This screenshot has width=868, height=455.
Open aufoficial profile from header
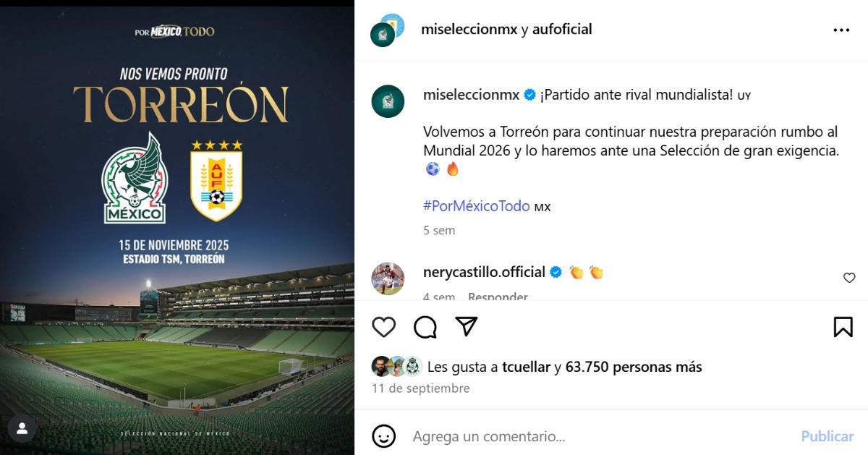562,30
